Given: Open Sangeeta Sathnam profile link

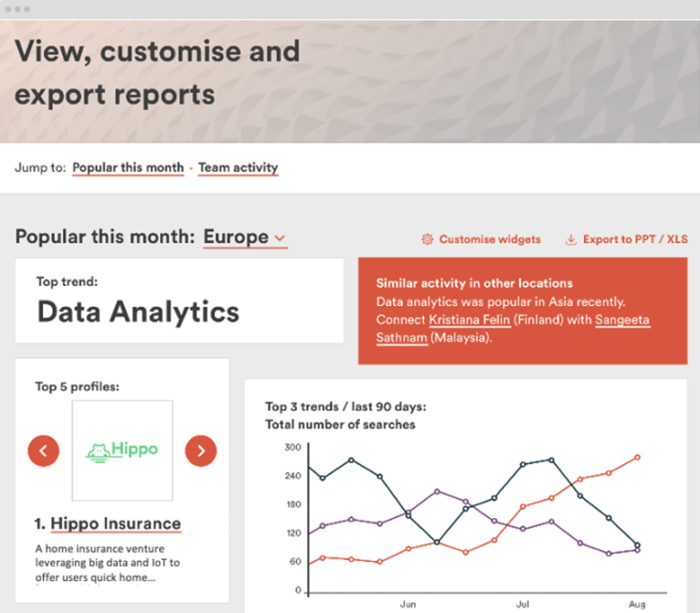Looking at the screenshot, I should pyautogui.click(x=513, y=329).
